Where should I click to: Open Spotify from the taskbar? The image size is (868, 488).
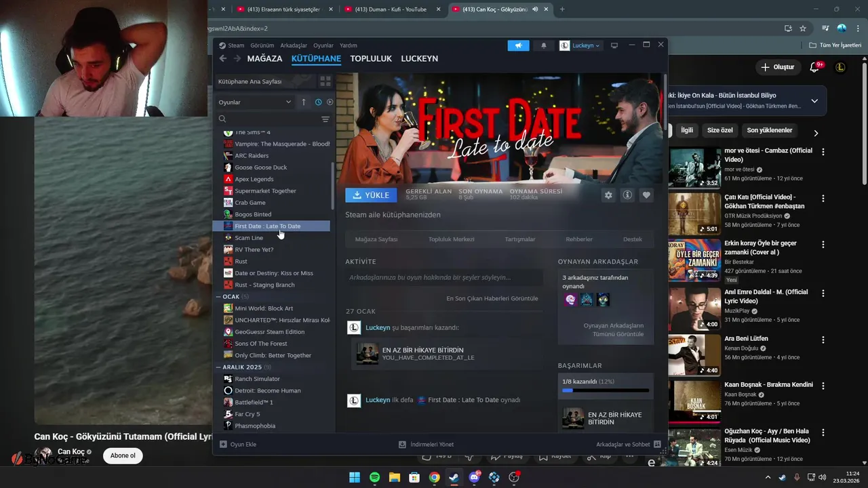click(374, 477)
